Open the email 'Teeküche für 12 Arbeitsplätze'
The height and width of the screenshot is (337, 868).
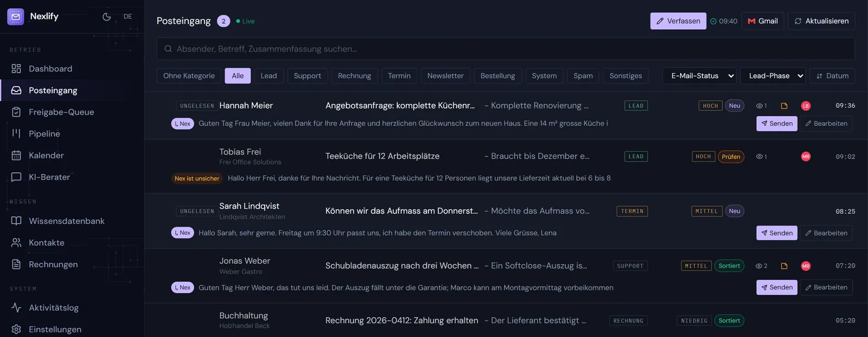click(382, 156)
